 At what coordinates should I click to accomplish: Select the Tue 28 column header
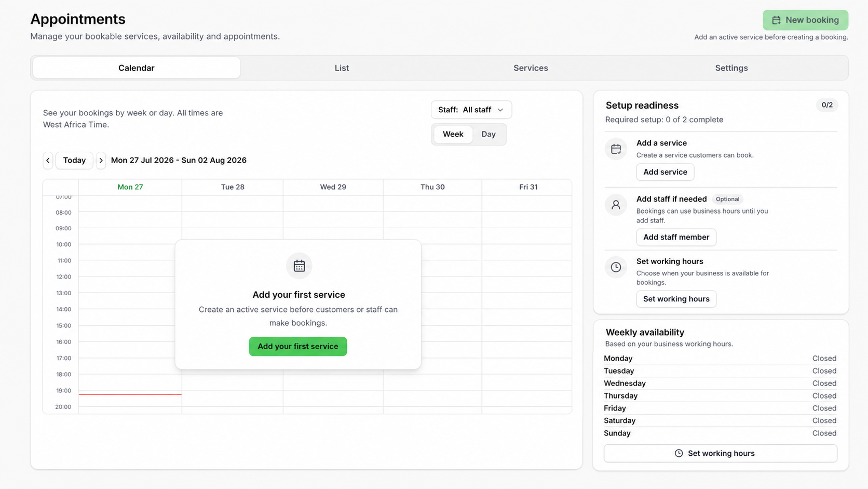233,187
